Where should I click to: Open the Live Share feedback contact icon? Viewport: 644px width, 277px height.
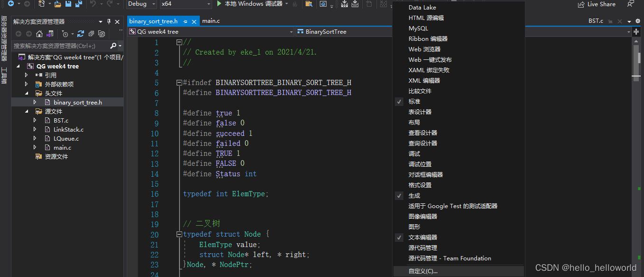(630, 4)
